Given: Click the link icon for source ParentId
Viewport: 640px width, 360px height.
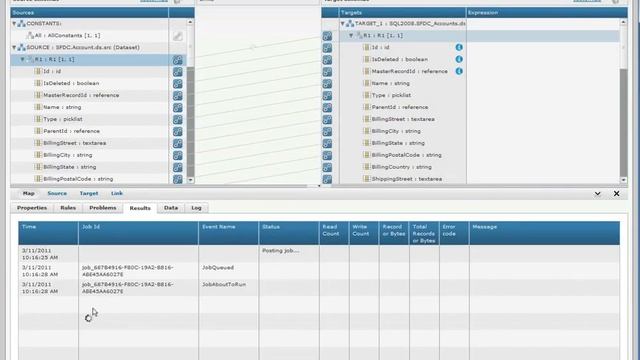Looking at the screenshot, I should [x=178, y=131].
